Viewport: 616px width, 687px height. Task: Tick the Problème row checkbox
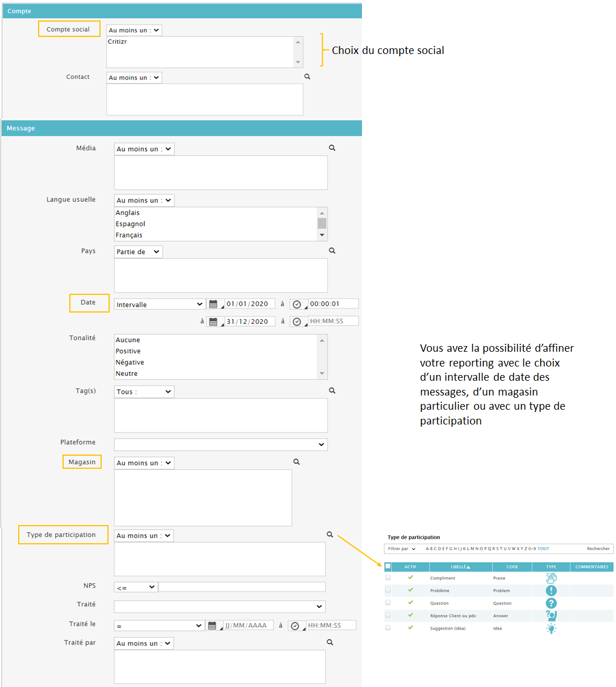tap(388, 590)
